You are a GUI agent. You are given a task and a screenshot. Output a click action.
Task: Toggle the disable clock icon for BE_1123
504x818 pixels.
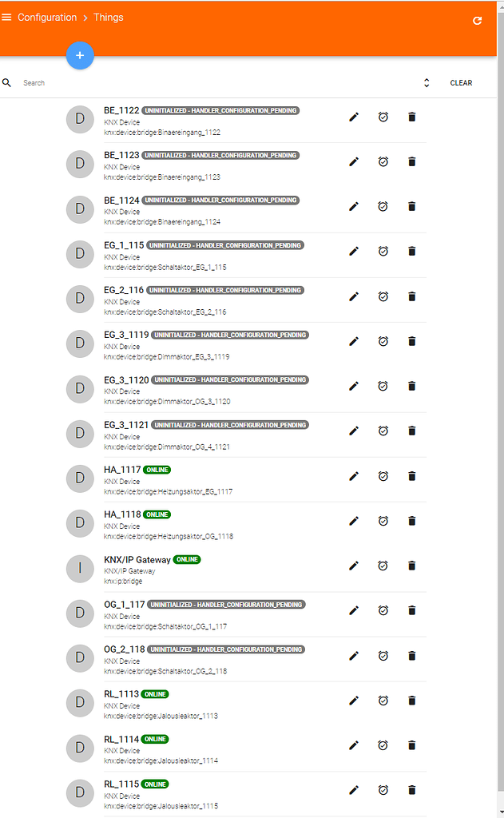tap(383, 161)
